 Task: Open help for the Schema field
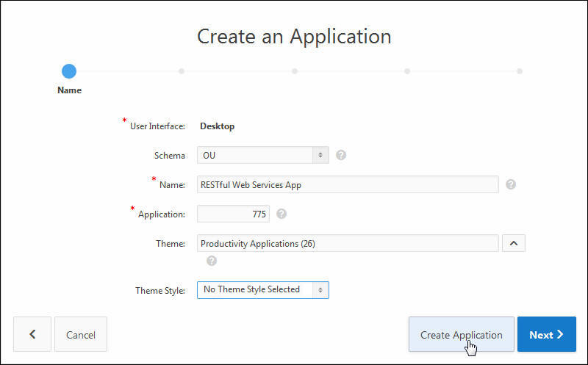point(341,155)
